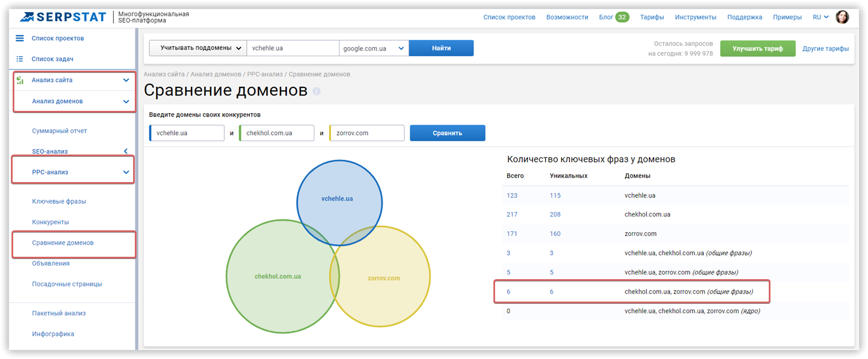This screenshot has width=868, height=359.
Task: Open total 3 common phrases for vchehle.ua, chekhol.com.ua
Action: point(508,253)
